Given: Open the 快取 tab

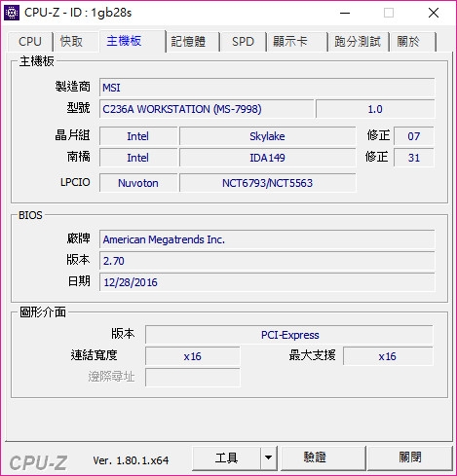Looking at the screenshot, I should pos(75,42).
